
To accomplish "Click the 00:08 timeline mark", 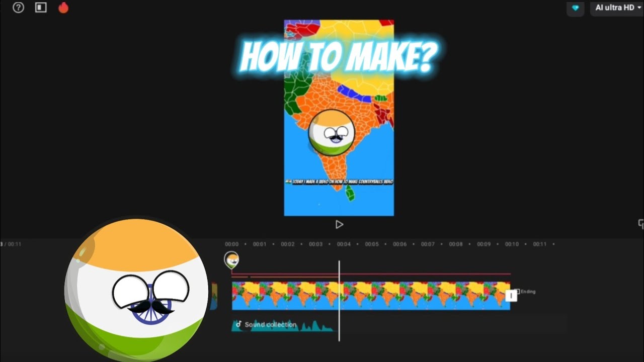I will tap(456, 244).
